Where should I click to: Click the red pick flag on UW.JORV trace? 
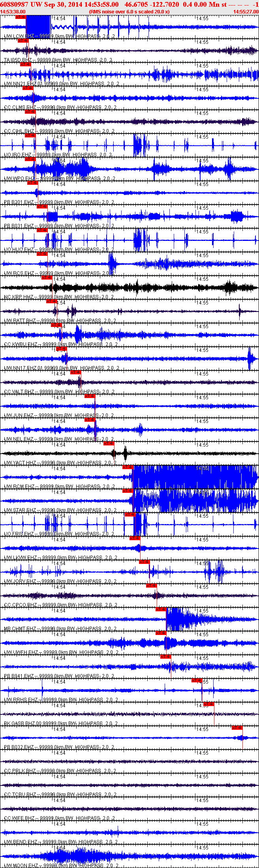[144, 562]
